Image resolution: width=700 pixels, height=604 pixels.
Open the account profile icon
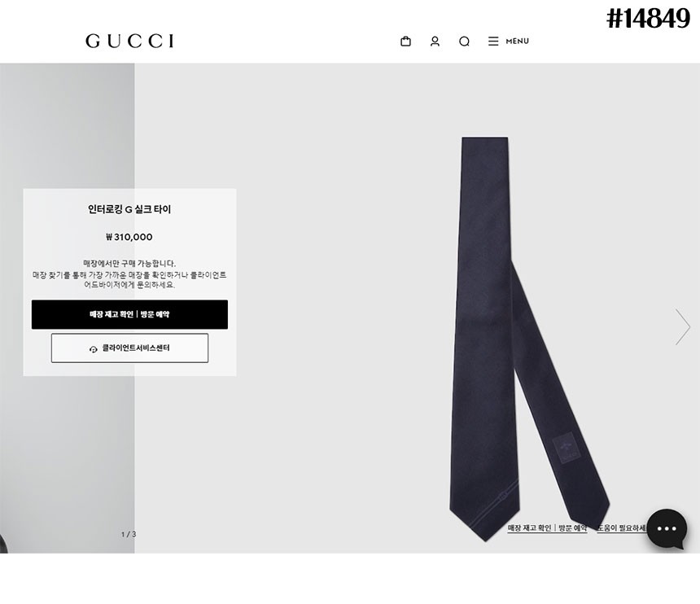(435, 41)
